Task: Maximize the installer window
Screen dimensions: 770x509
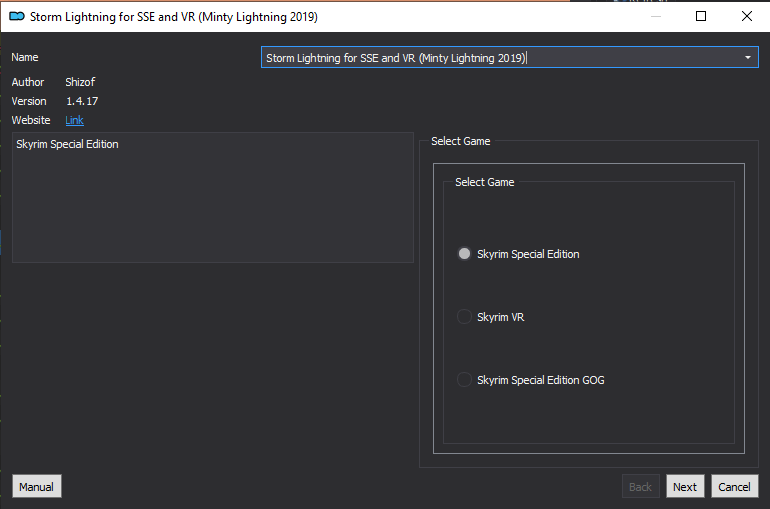Action: click(701, 16)
